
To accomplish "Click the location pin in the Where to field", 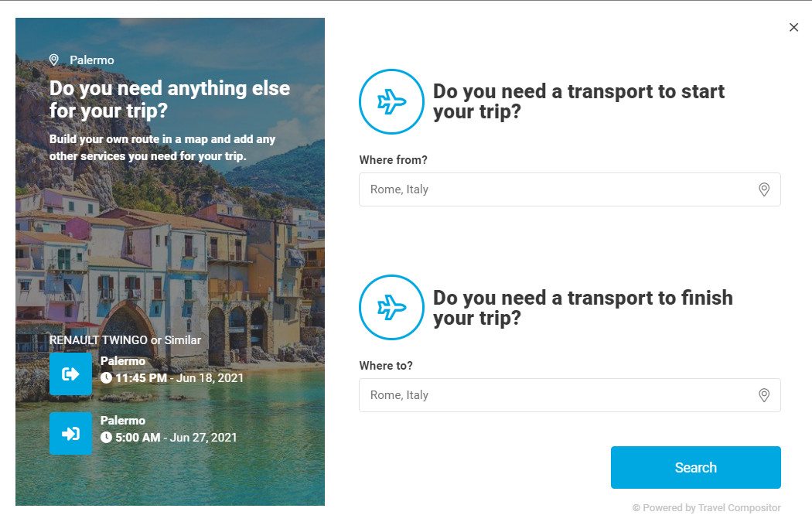I will (x=764, y=395).
